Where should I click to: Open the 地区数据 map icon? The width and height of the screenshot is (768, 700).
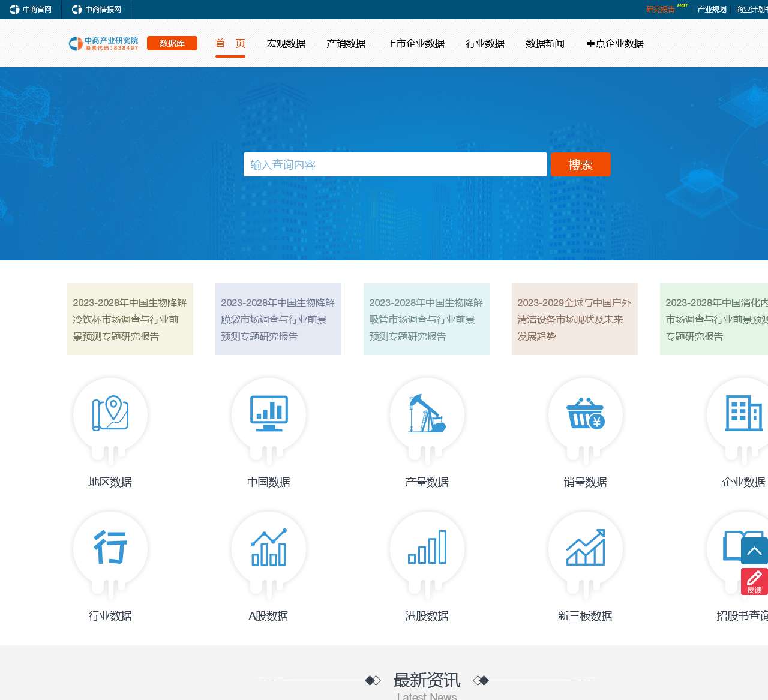[110, 414]
